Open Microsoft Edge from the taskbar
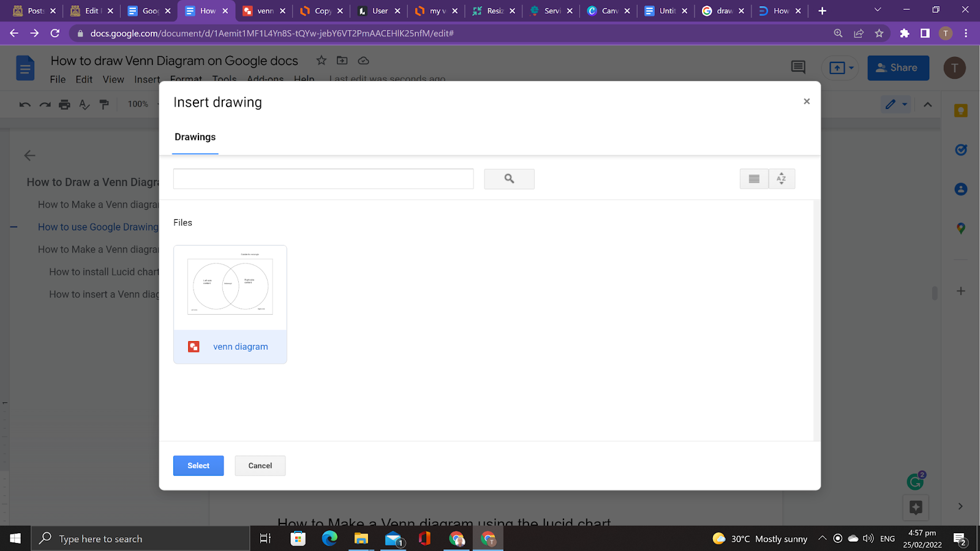980x551 pixels. [x=330, y=539]
